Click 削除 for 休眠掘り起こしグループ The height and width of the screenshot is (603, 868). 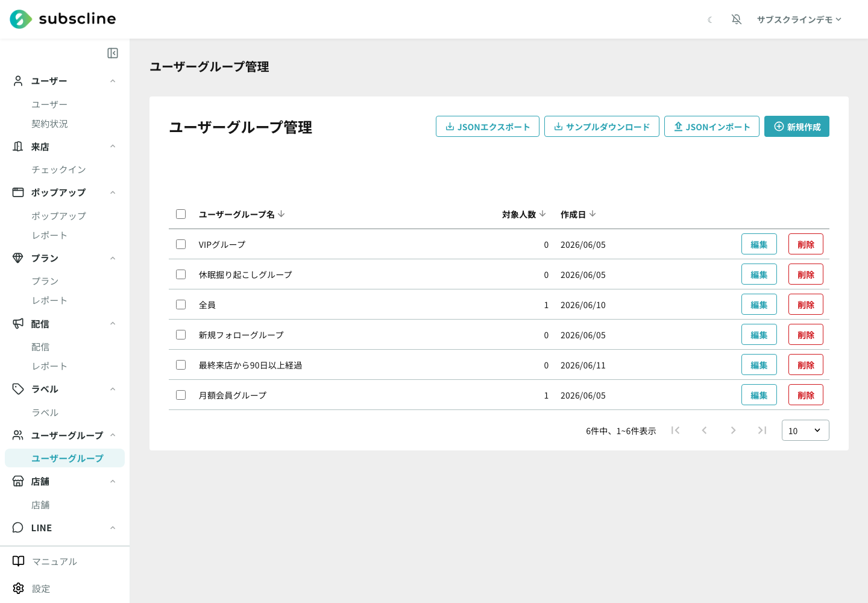pyautogui.click(x=806, y=274)
